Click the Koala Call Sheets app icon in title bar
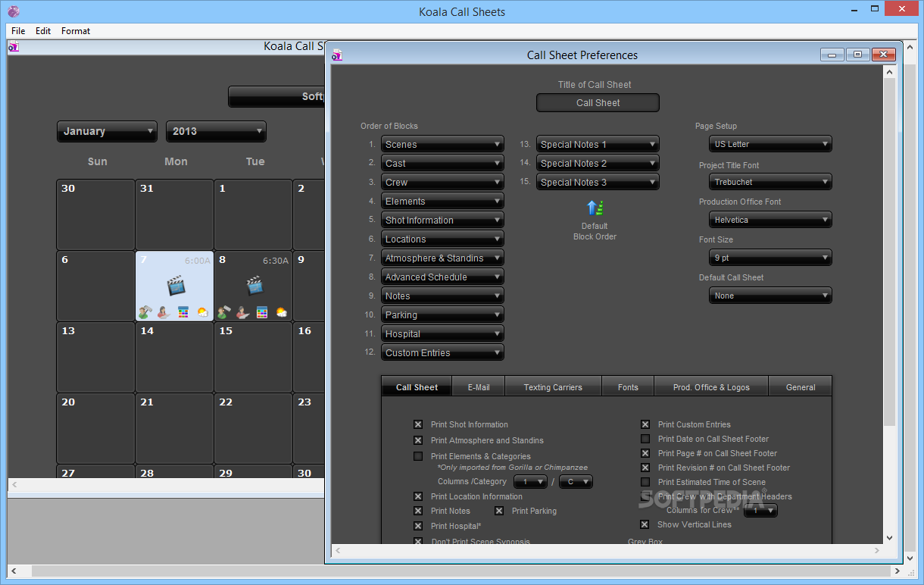 click(x=13, y=11)
